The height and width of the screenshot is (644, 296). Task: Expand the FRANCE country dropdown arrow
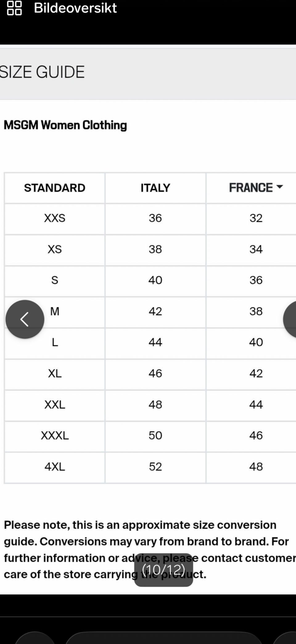(x=280, y=187)
